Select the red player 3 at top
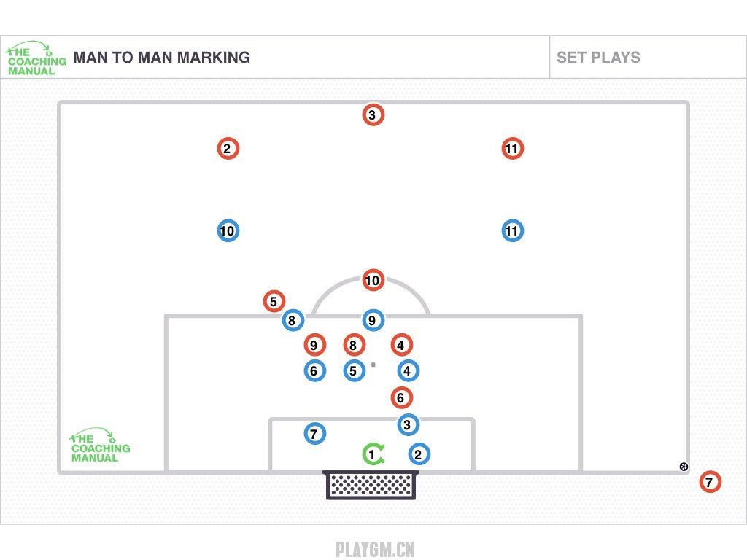The height and width of the screenshot is (560, 747). [x=373, y=114]
